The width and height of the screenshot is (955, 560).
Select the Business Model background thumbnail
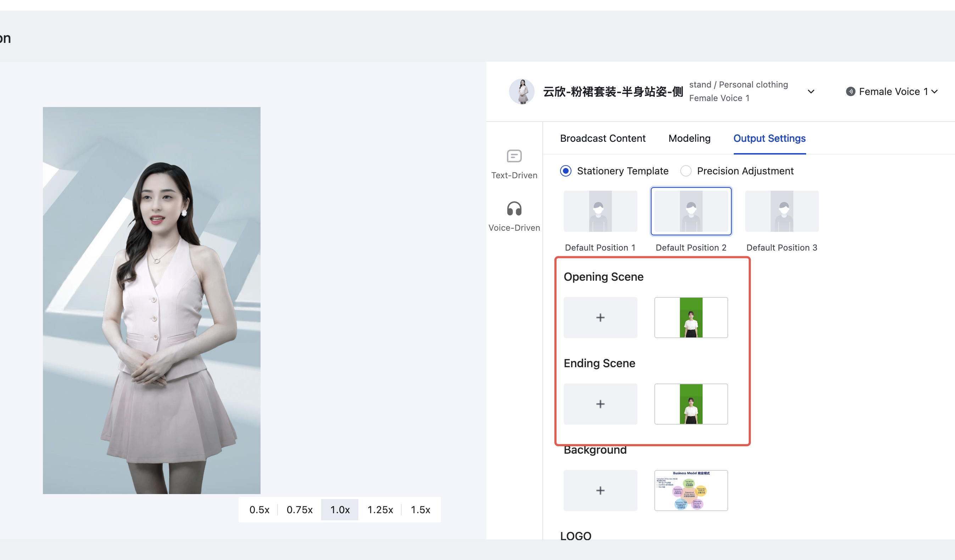click(691, 490)
